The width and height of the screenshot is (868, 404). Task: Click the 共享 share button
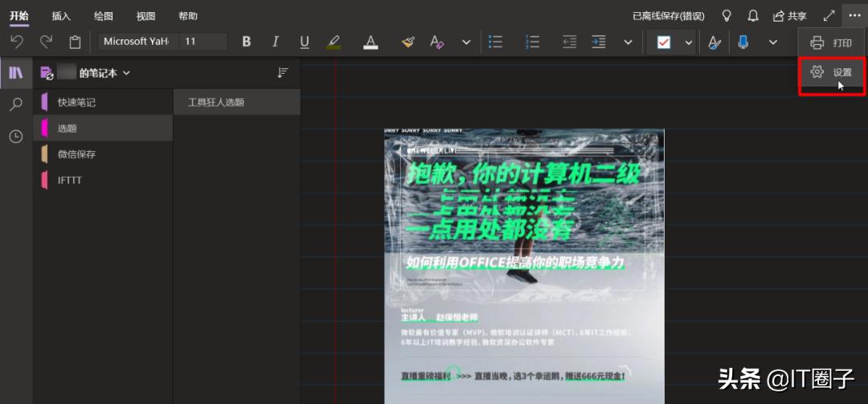pos(790,16)
